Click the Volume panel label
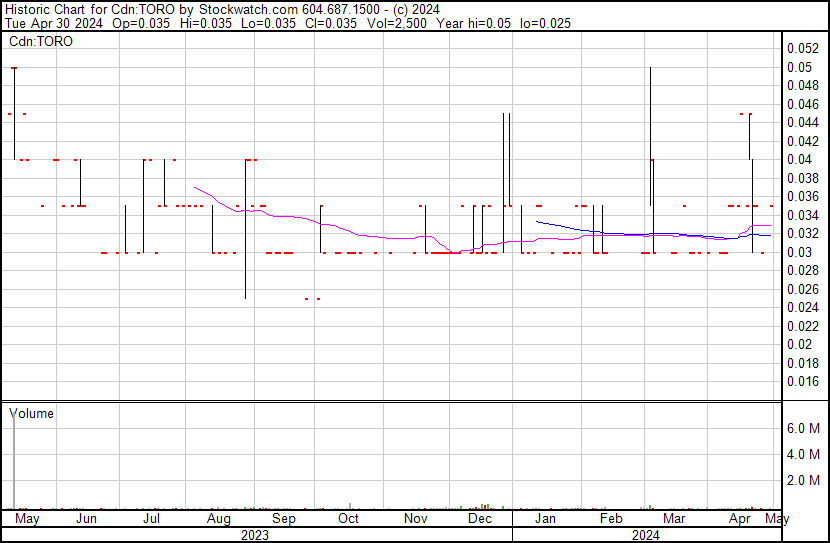 [x=31, y=413]
